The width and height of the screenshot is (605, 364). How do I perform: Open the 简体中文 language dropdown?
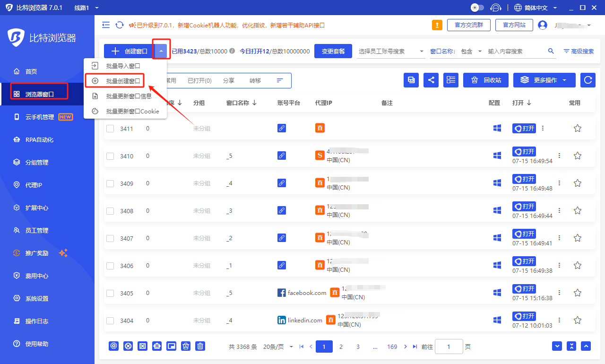pyautogui.click(x=536, y=8)
